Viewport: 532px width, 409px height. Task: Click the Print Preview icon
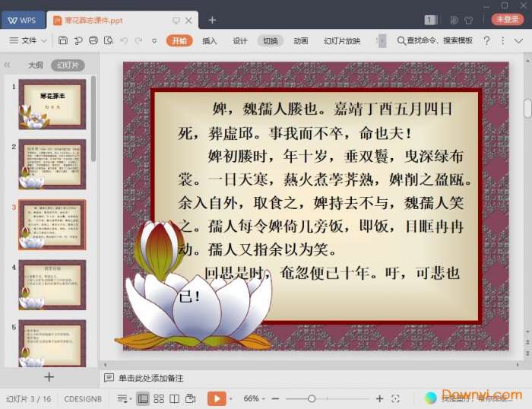109,41
